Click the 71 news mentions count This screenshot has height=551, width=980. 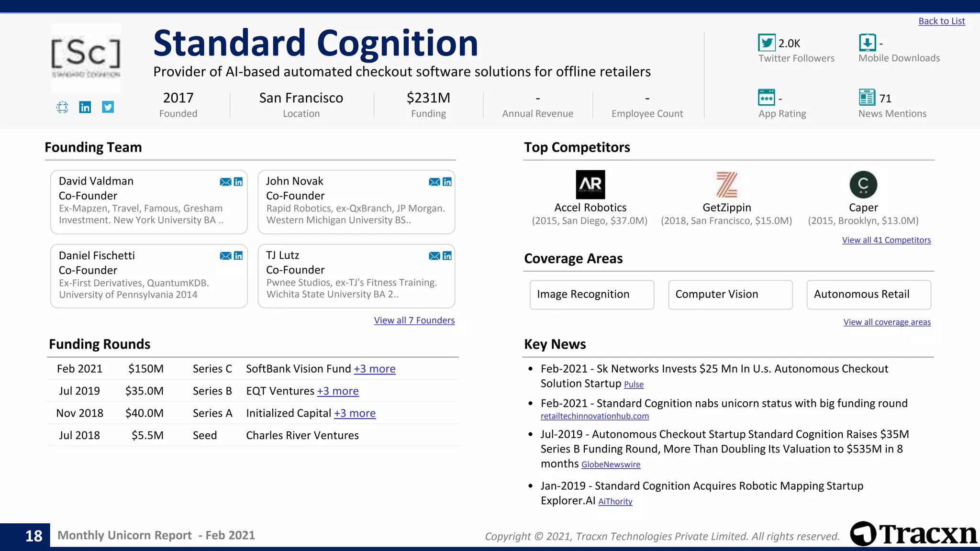coord(885,99)
